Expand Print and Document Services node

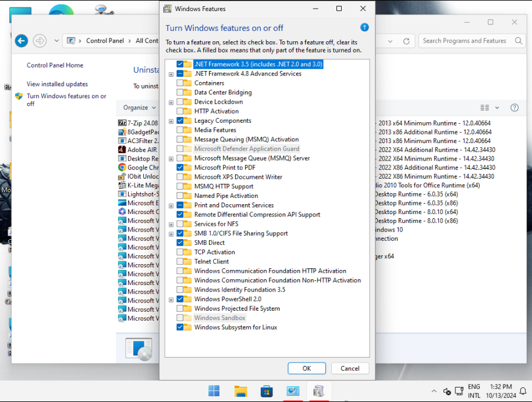click(x=171, y=206)
